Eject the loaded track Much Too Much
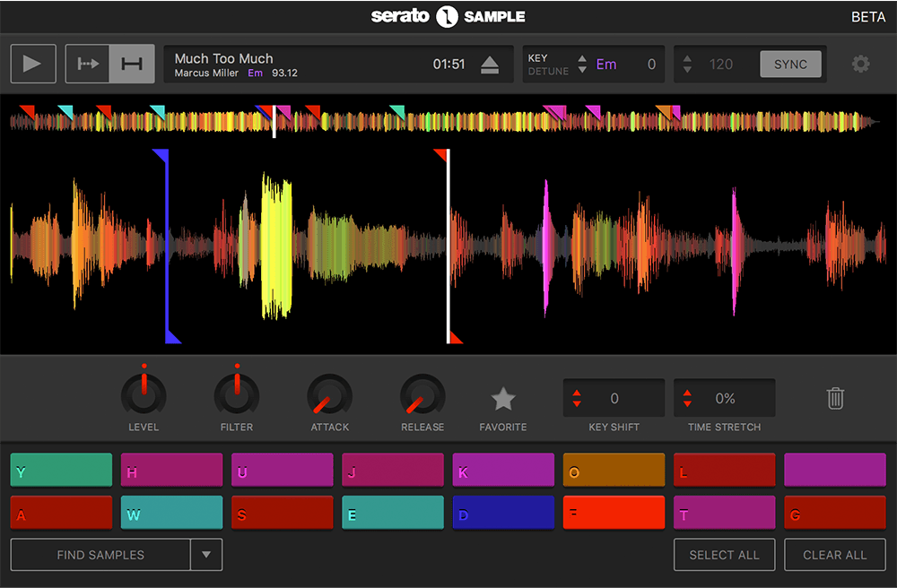This screenshot has width=897, height=588. (490, 64)
